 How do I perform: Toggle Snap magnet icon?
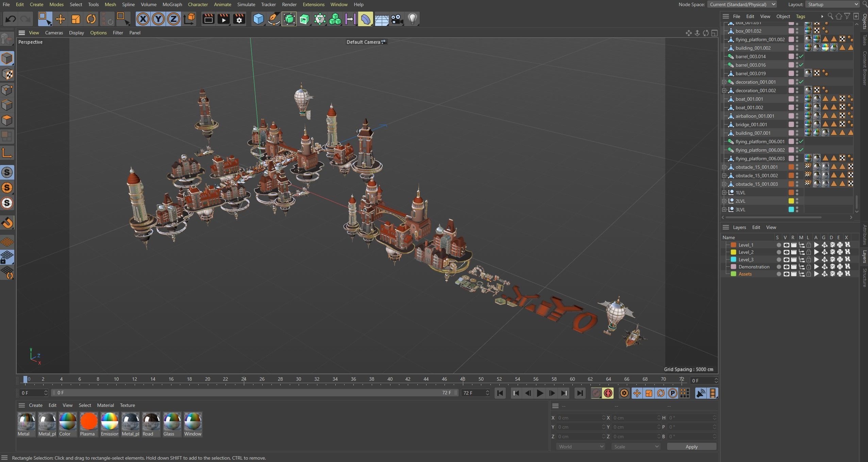[7, 223]
